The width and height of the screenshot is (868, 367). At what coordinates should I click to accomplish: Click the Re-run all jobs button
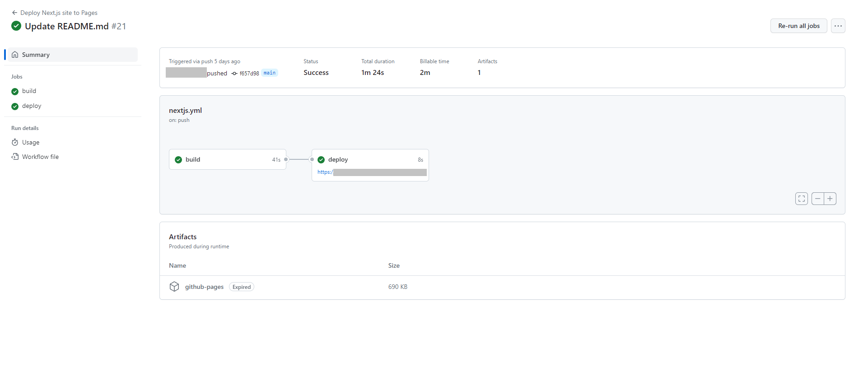tap(798, 26)
